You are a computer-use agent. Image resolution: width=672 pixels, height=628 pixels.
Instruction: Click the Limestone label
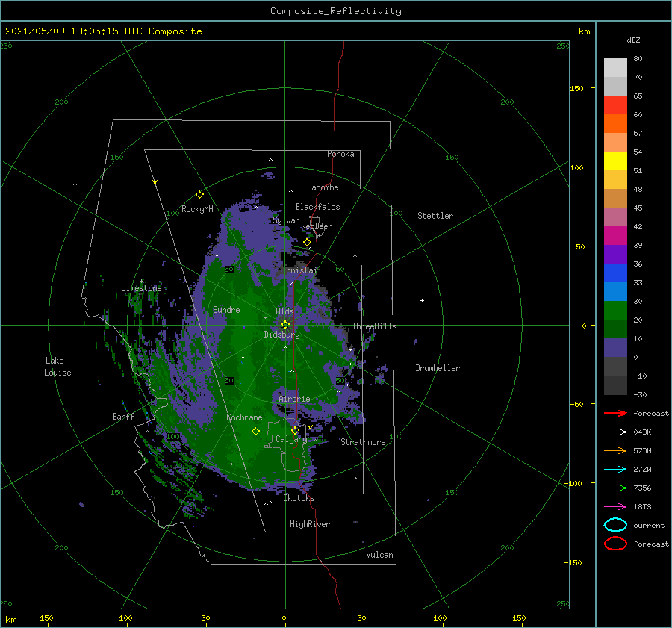tap(141, 288)
